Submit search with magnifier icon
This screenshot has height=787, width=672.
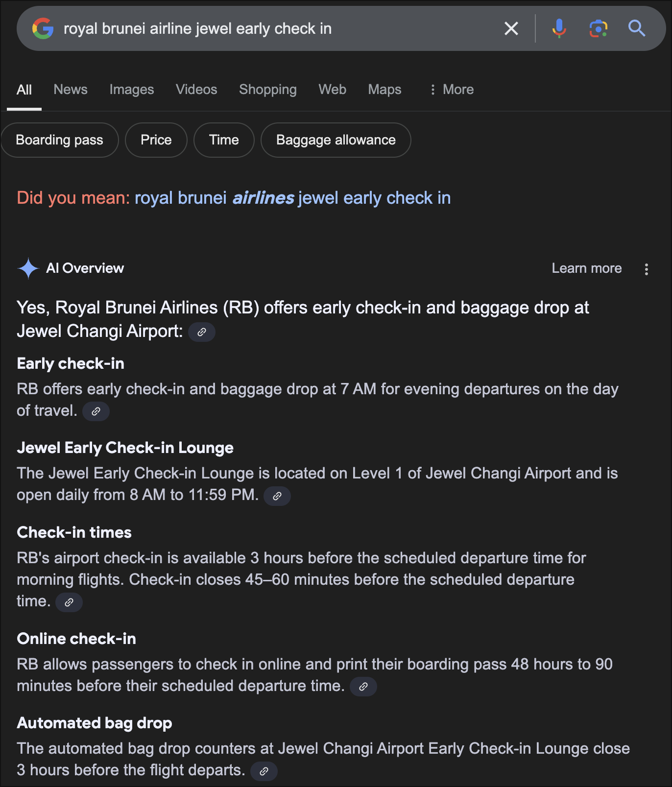[636, 28]
